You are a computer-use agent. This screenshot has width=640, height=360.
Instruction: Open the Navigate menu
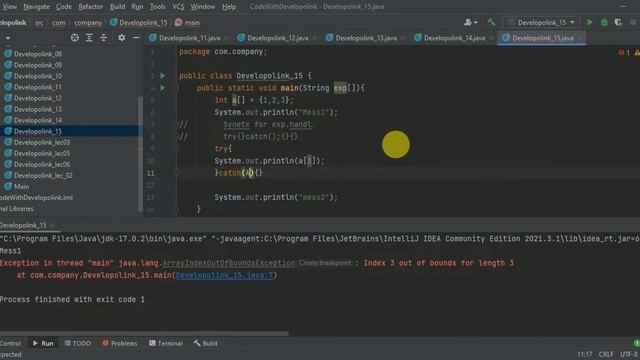(36, 7)
